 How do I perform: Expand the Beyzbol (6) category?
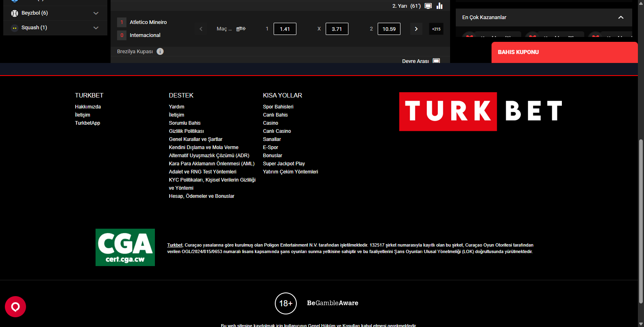tap(96, 13)
